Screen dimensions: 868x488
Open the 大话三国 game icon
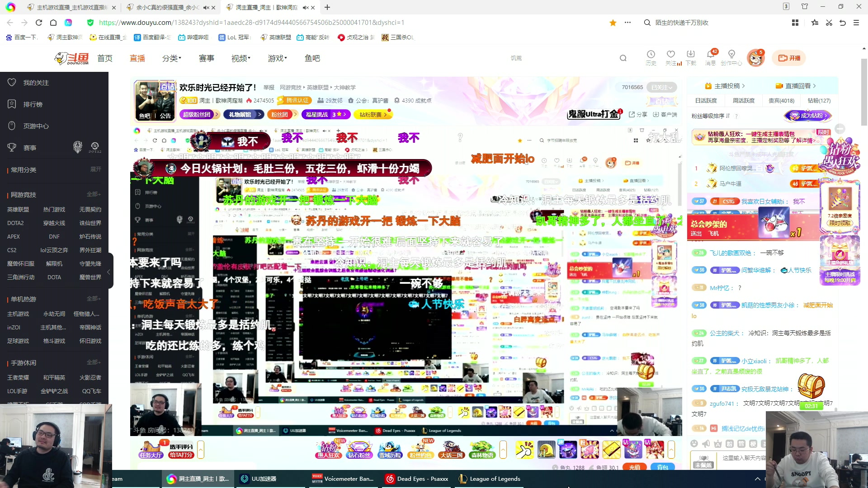[452, 449]
